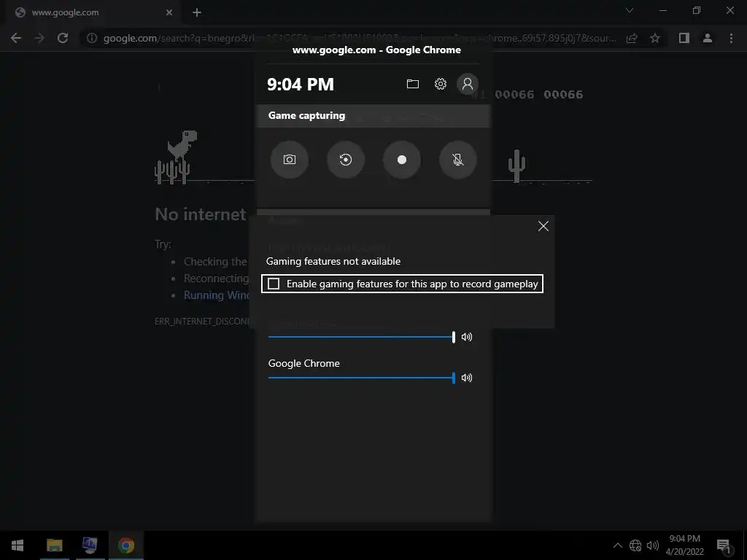This screenshot has width=747, height=560.
Task: Click the Game capturing header
Action: (373, 116)
